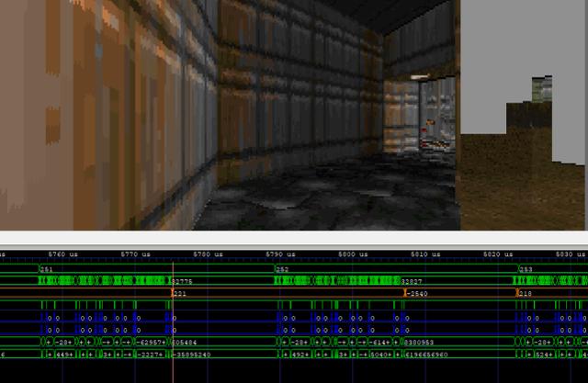
Task: Click the -614+ segment in the waveform
Action: pos(380,343)
